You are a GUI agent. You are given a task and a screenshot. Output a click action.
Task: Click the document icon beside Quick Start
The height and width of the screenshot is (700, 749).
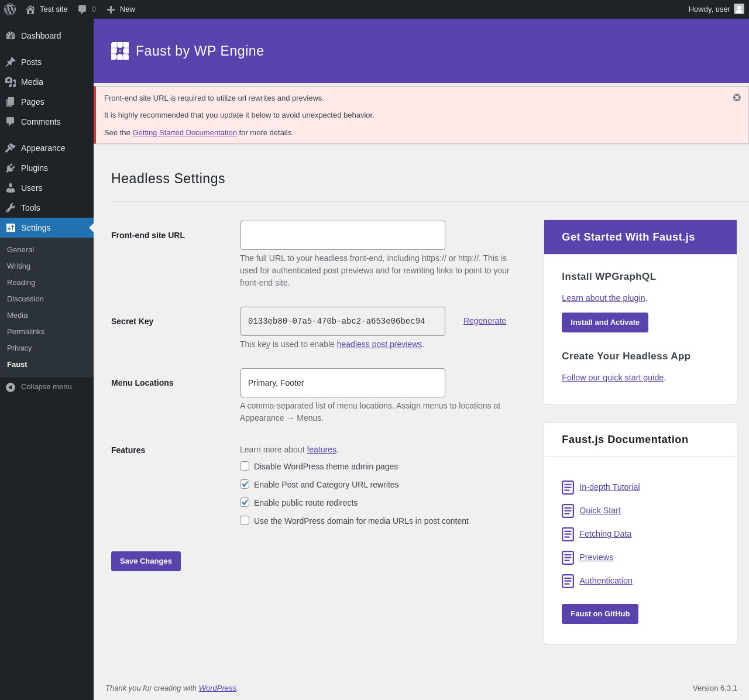568,511
